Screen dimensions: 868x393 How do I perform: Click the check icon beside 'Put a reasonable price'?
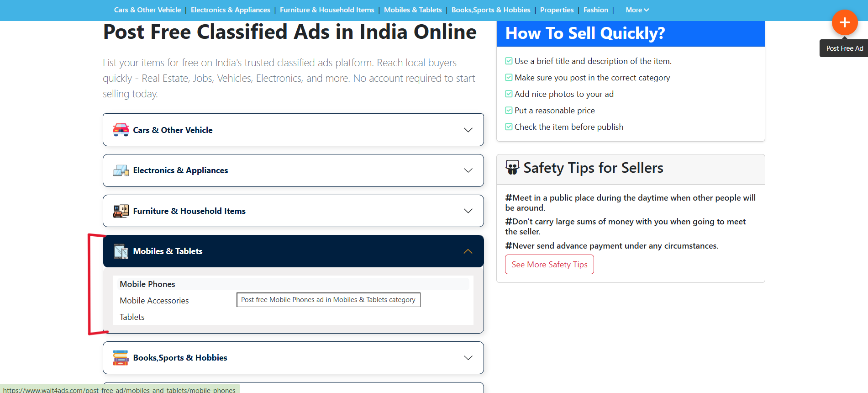point(509,111)
